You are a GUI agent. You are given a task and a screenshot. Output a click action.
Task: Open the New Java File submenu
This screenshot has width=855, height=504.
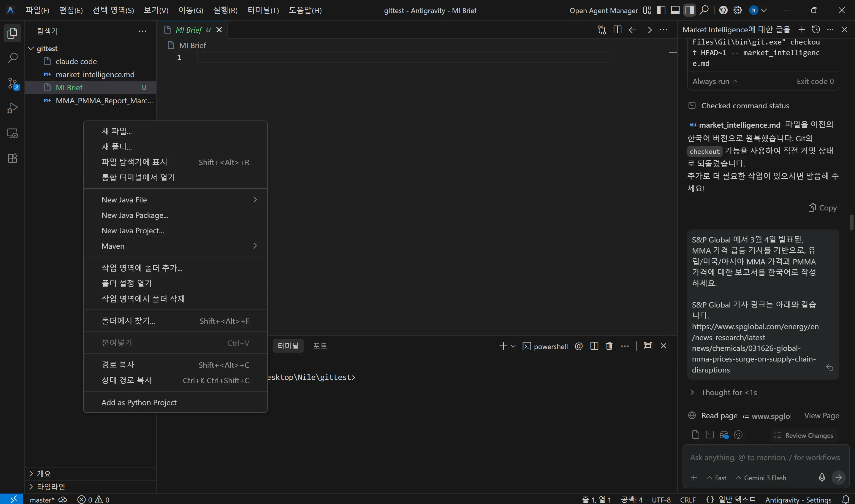click(x=175, y=200)
